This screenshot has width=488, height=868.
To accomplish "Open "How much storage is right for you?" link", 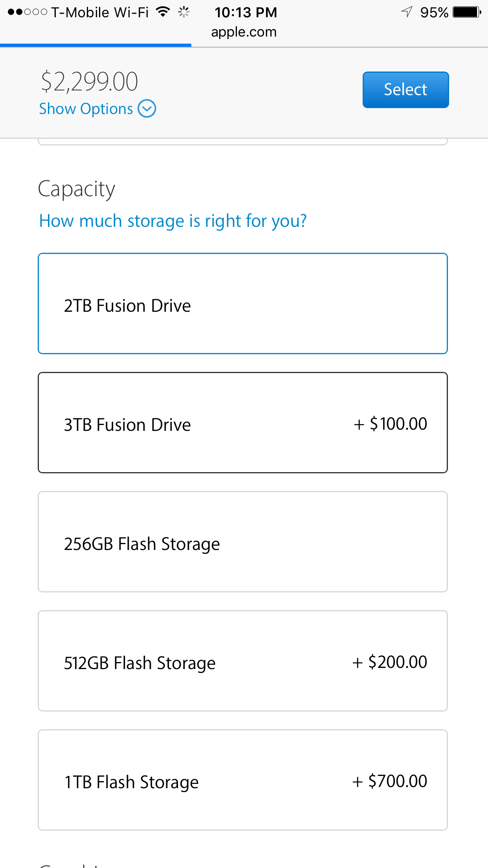I will (173, 221).
